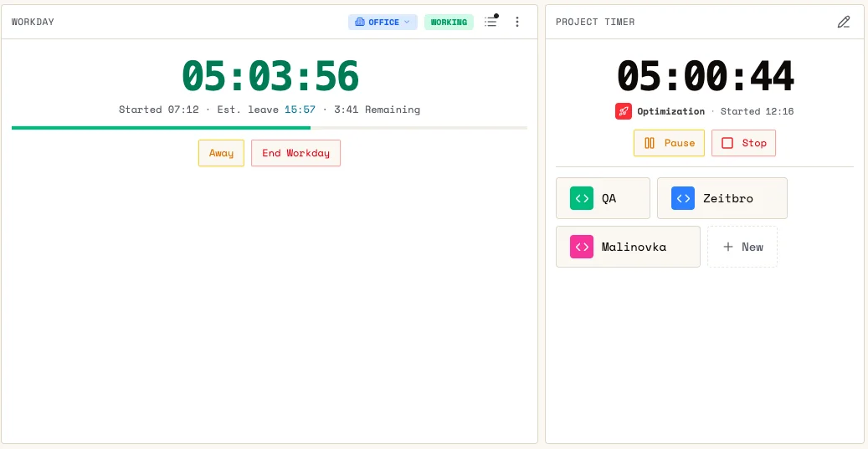Stop the Optimization project timer
The image size is (868, 449).
tap(743, 143)
